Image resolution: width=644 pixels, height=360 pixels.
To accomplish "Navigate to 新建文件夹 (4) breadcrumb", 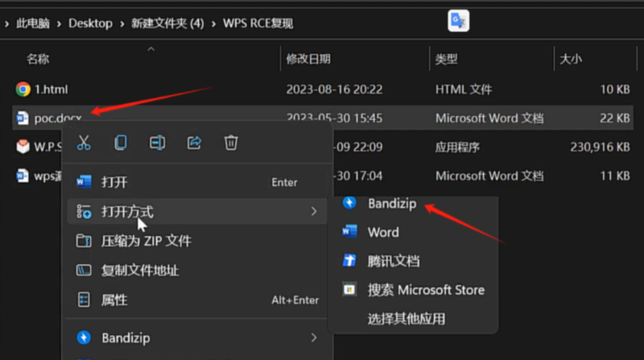I will click(167, 23).
